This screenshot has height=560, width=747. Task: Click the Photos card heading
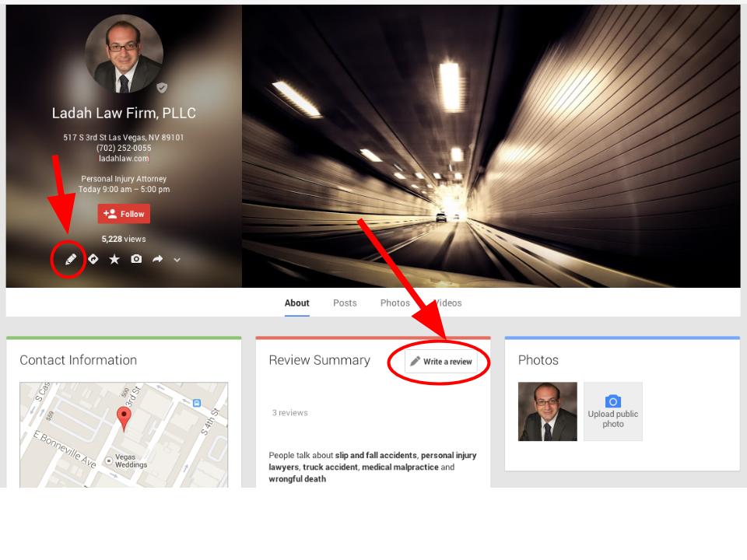[x=538, y=360]
